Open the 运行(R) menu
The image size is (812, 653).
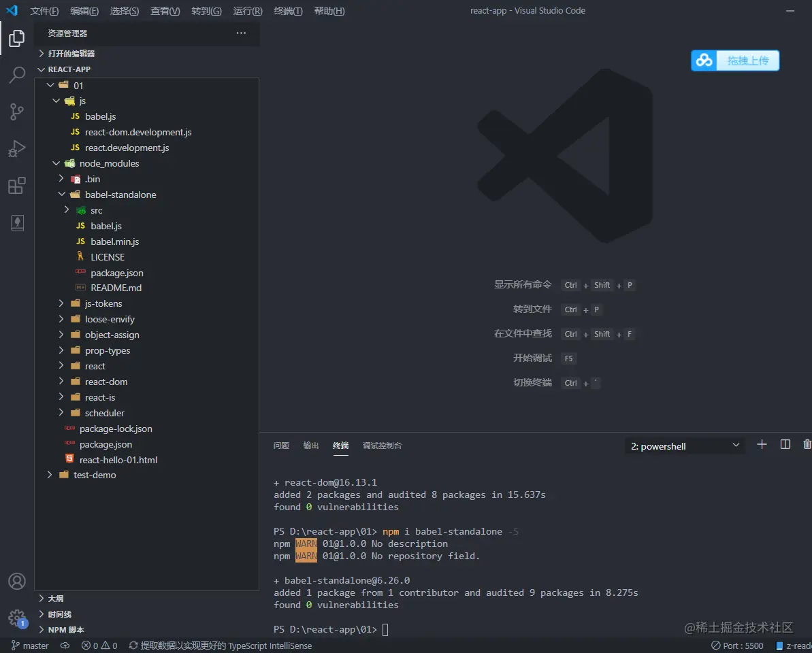(x=248, y=11)
